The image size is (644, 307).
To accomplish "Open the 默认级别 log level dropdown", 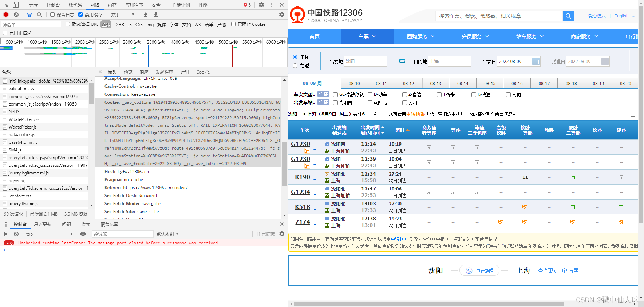I will 167,234.
